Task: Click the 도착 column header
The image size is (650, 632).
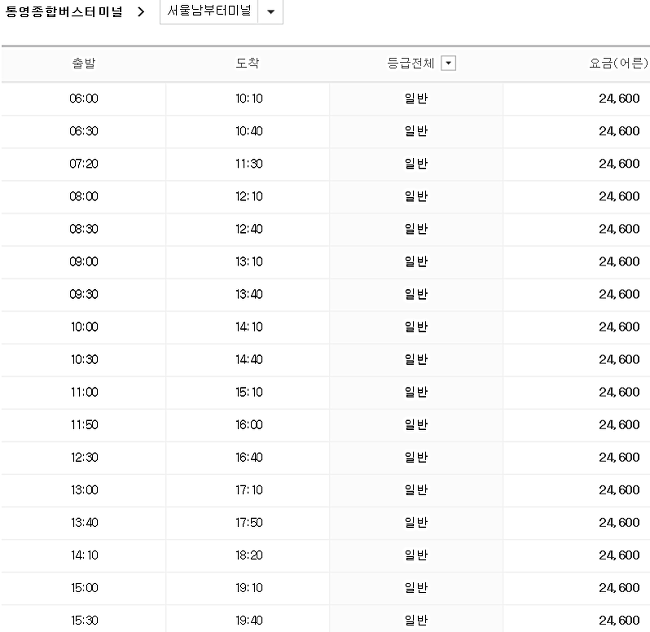Action: (x=247, y=63)
